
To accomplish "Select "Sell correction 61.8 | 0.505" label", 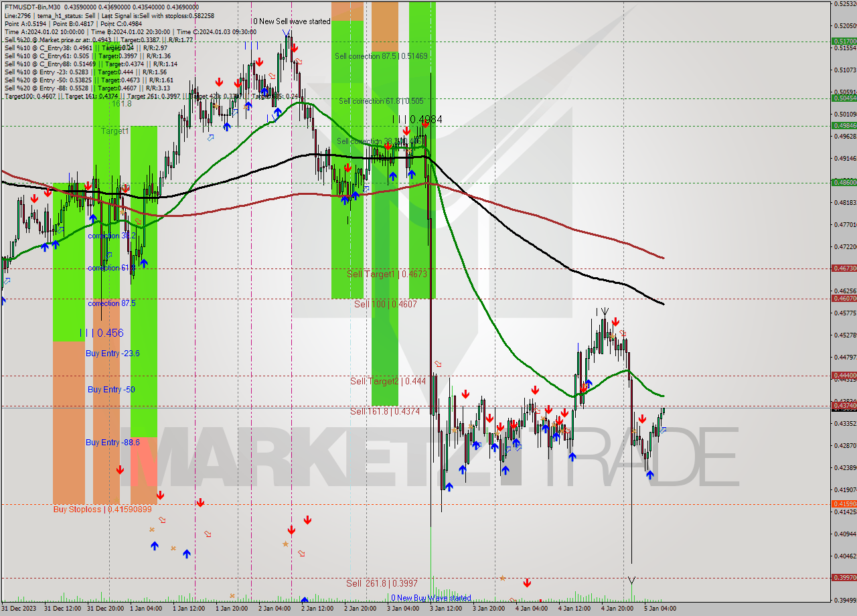I will coord(381,101).
